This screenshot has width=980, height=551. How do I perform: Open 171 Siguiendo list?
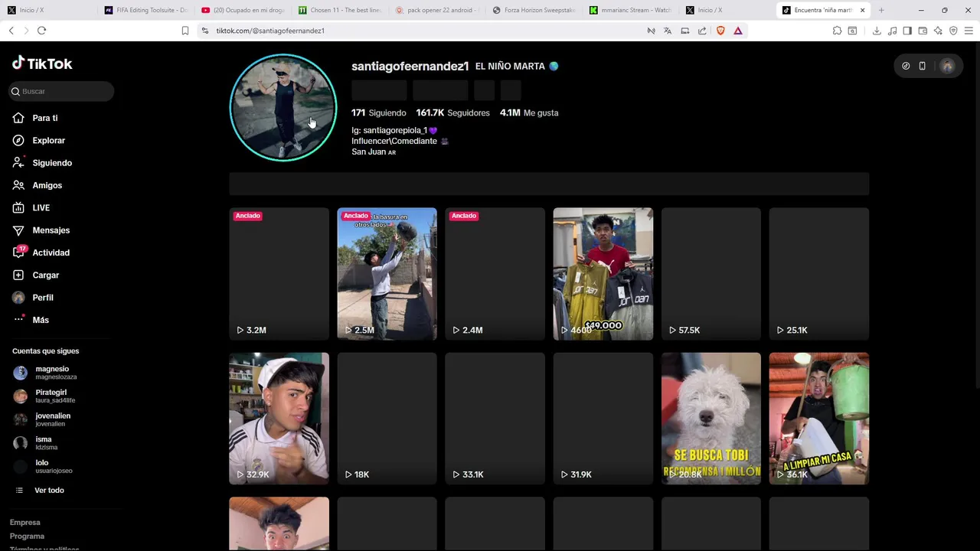[x=378, y=112]
